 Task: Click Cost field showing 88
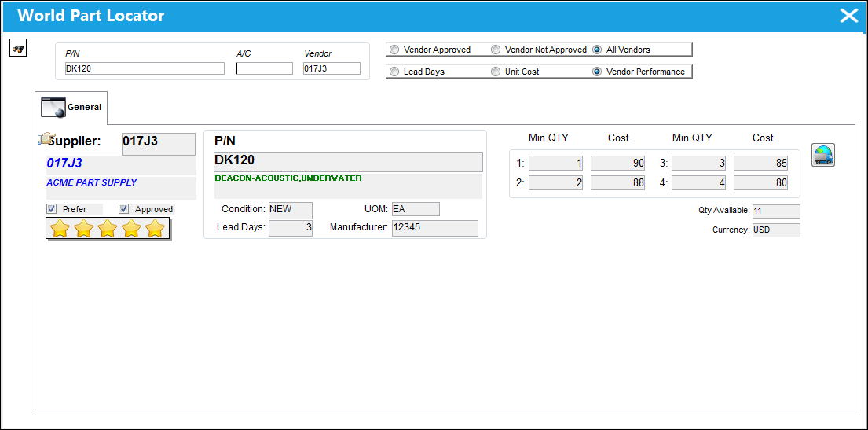point(617,183)
